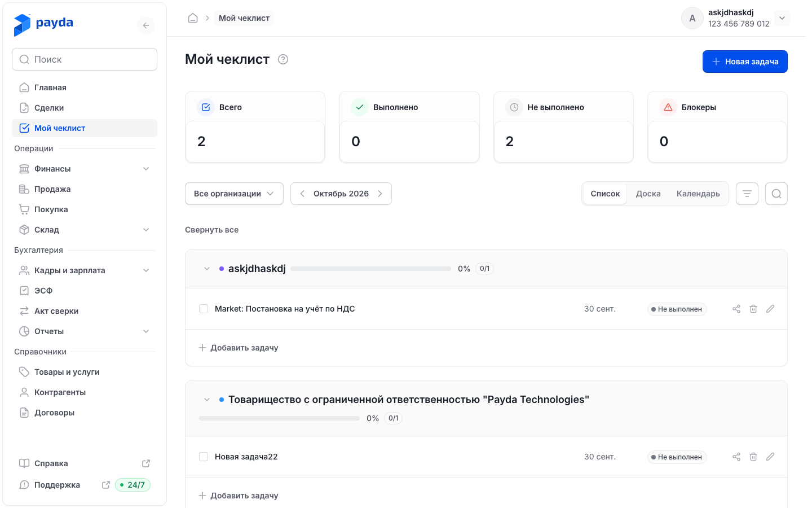Expand the Финансы menu section

coord(85,169)
